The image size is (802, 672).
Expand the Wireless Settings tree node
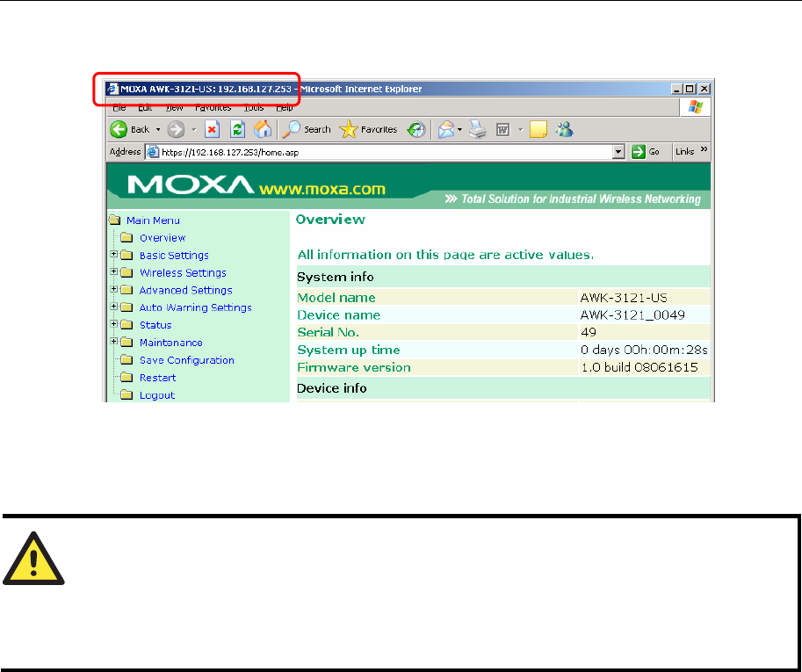[114, 271]
